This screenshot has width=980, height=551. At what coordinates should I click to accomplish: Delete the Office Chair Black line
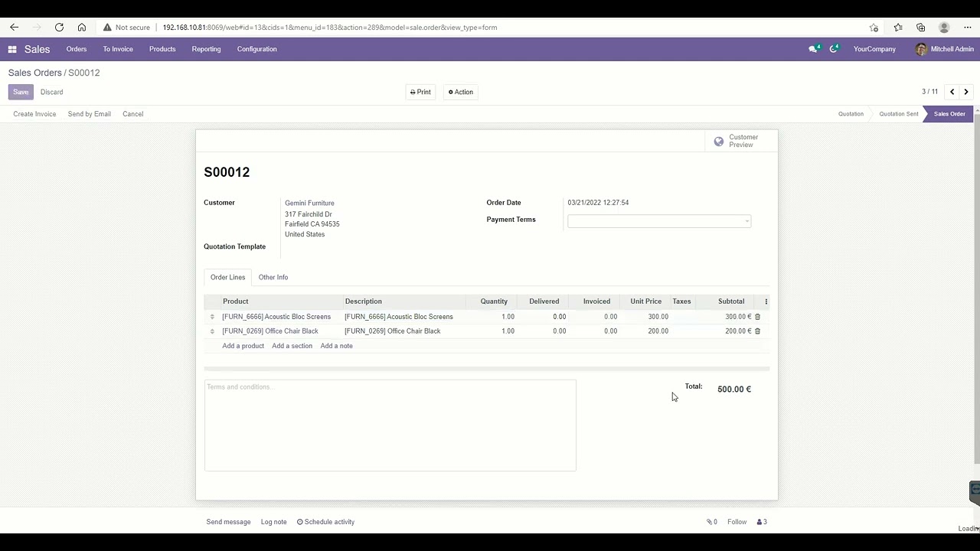coord(758,331)
